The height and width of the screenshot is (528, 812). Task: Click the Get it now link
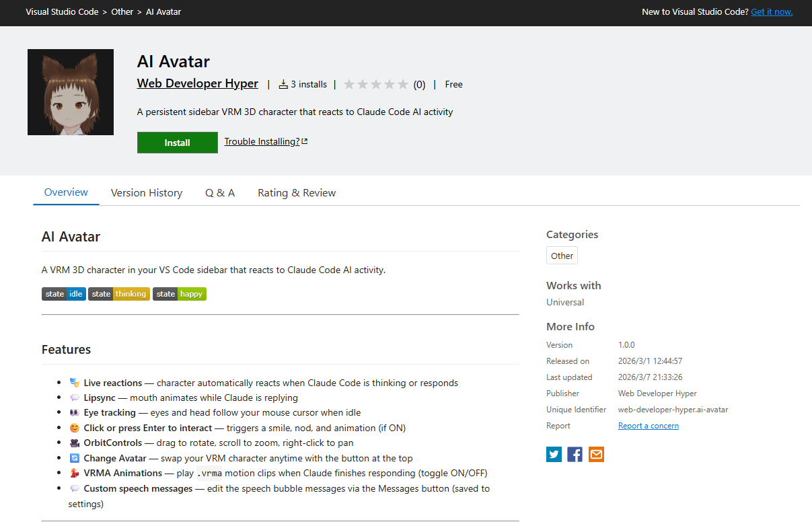pyautogui.click(x=772, y=11)
